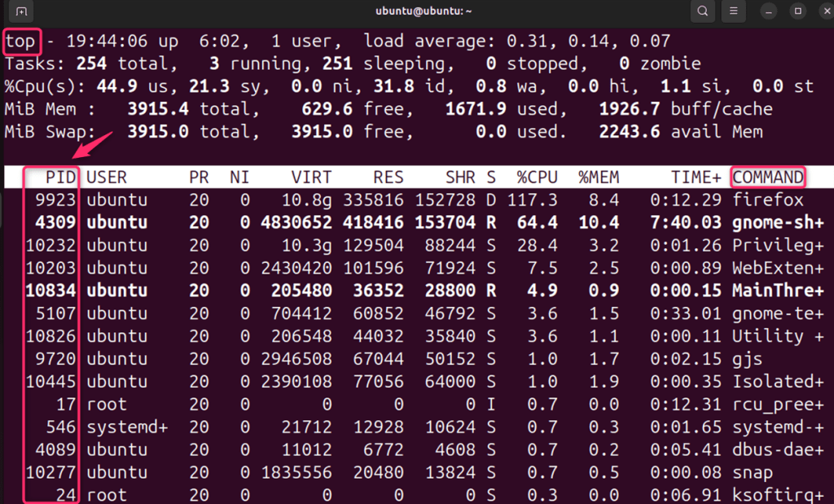Select the boxed word top in the output
Viewport: 834px width, 504px height.
point(22,41)
